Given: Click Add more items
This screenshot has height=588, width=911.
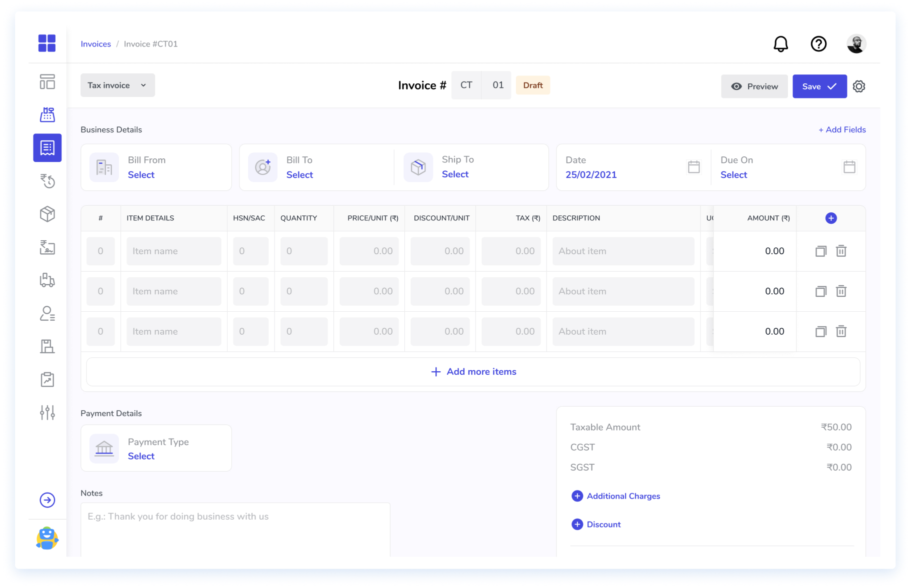Looking at the screenshot, I should pos(473,372).
